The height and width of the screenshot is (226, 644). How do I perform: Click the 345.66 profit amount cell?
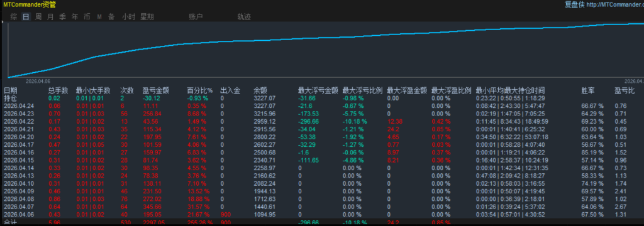point(152,207)
